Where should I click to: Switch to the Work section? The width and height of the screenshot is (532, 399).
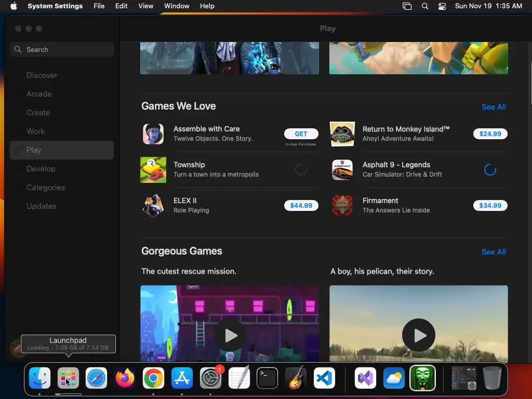(62, 131)
